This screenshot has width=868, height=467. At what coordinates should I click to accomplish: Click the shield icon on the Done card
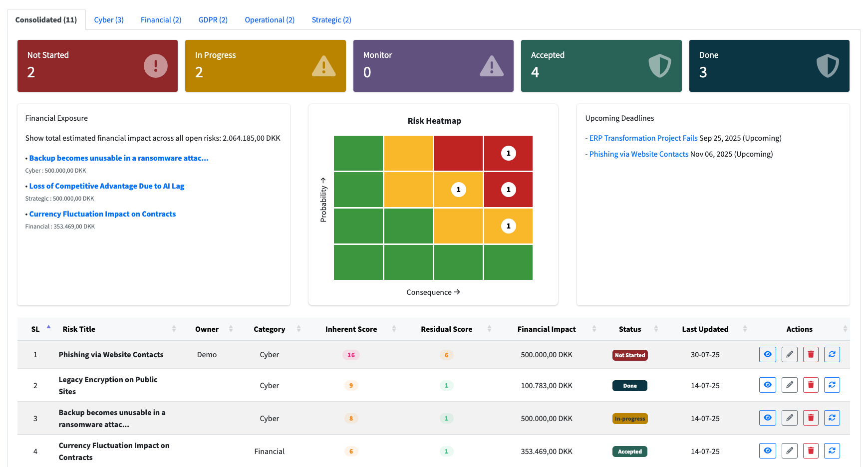click(828, 65)
